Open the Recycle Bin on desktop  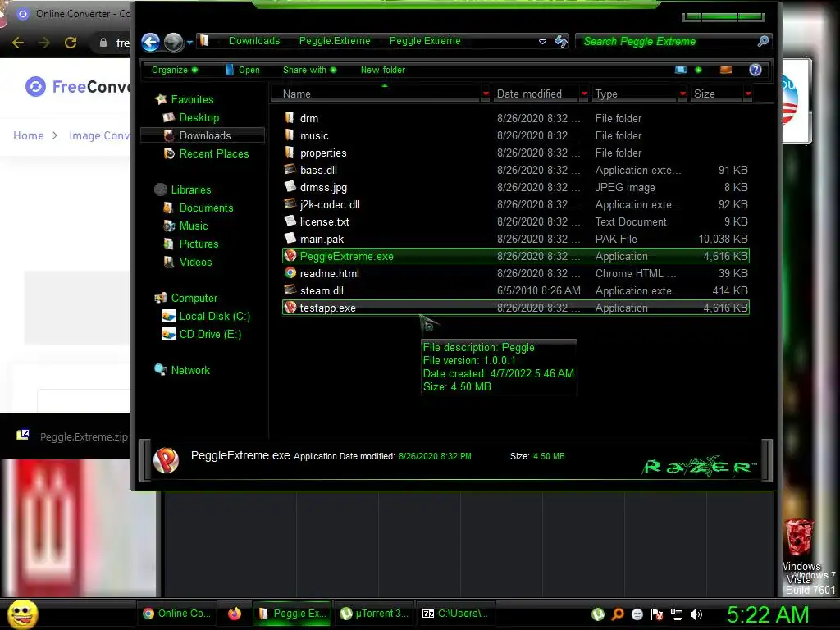799,538
